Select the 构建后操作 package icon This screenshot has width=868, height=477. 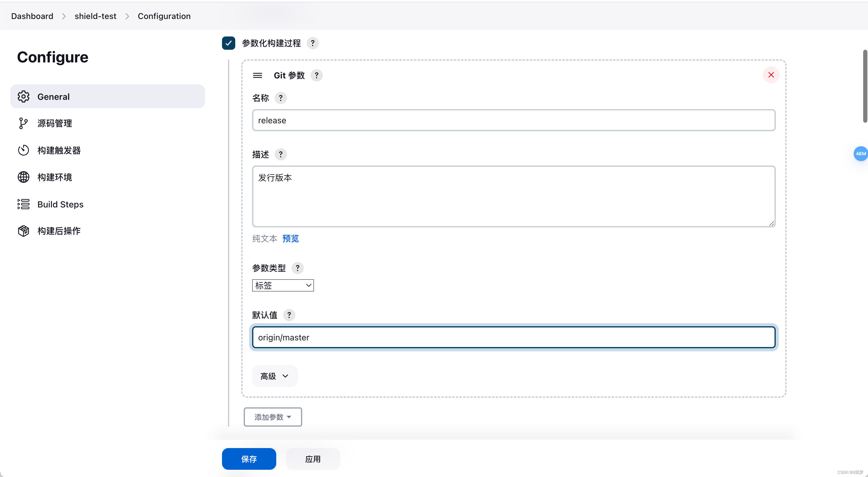point(23,231)
